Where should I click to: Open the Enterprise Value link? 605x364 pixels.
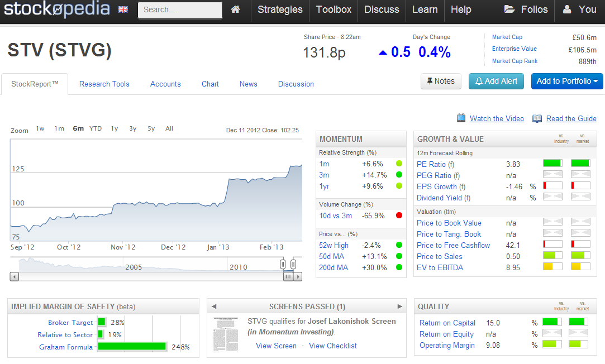point(515,49)
